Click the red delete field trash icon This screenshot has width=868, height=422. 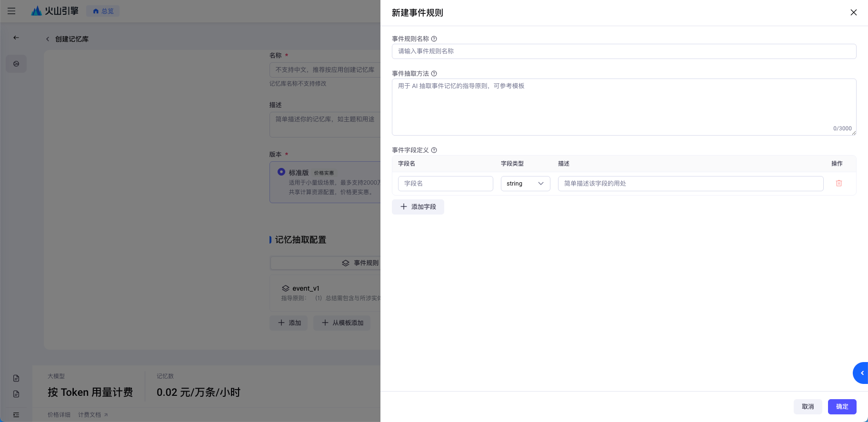[838, 183]
